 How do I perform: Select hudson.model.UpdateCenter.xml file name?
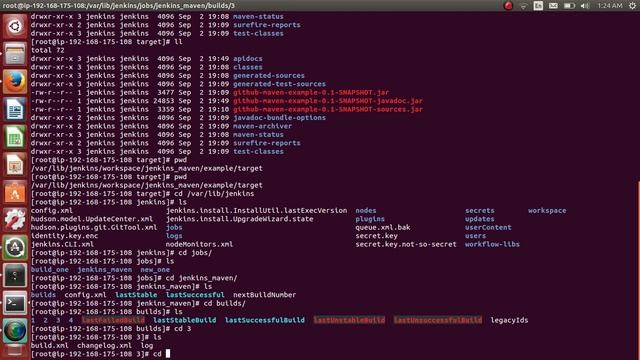[x=92, y=219]
